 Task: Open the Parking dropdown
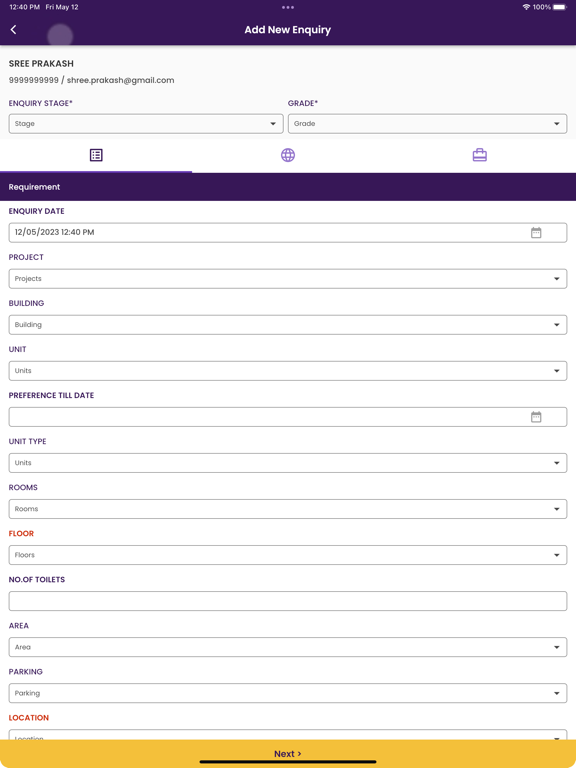tap(288, 693)
